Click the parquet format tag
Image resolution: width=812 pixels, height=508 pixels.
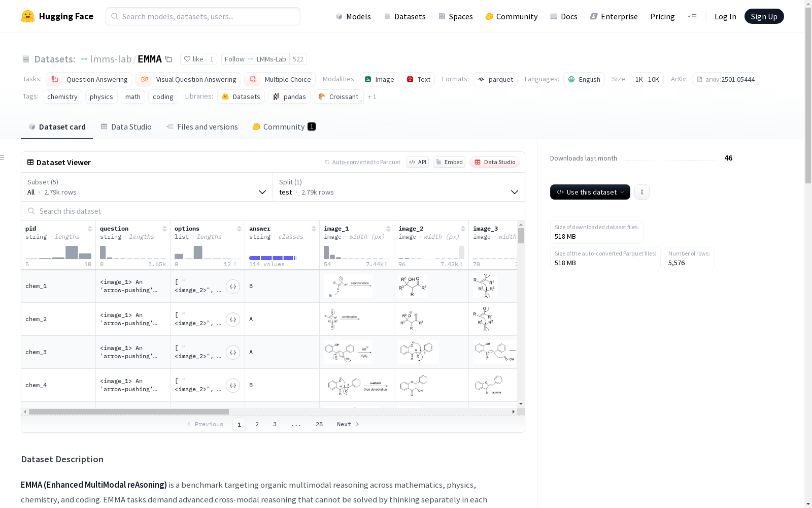pyautogui.click(x=495, y=79)
